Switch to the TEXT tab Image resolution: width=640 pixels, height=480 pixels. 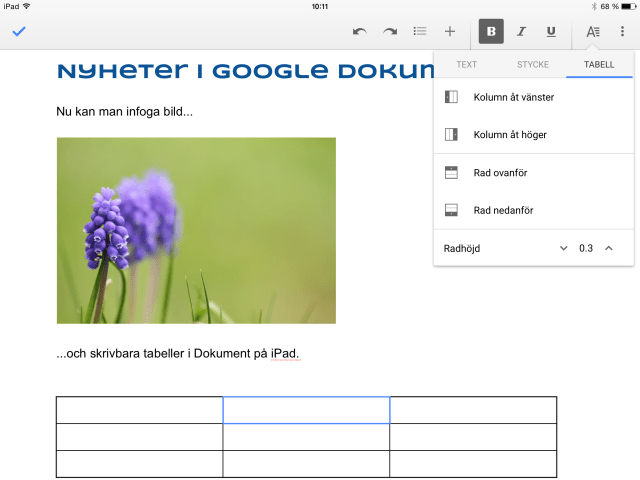pos(466,64)
